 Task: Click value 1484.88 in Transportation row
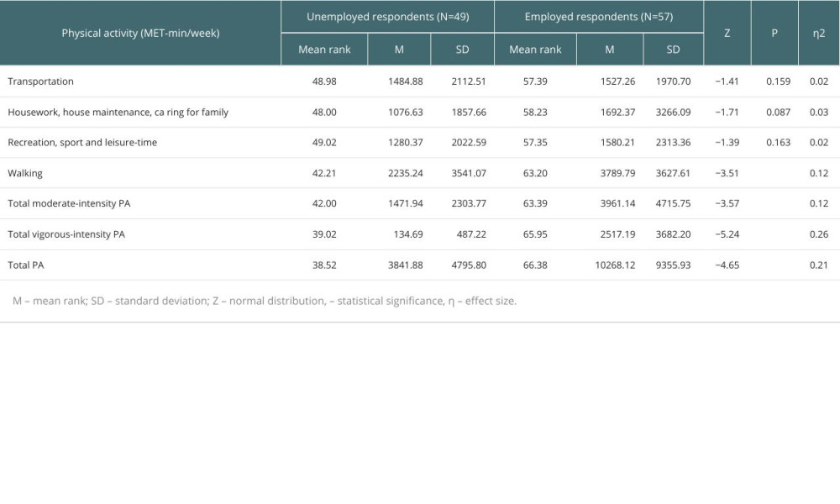[x=406, y=81]
